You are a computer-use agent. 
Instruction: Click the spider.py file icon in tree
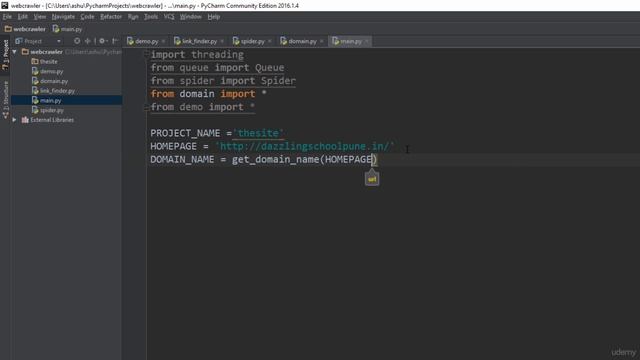pos(35,110)
